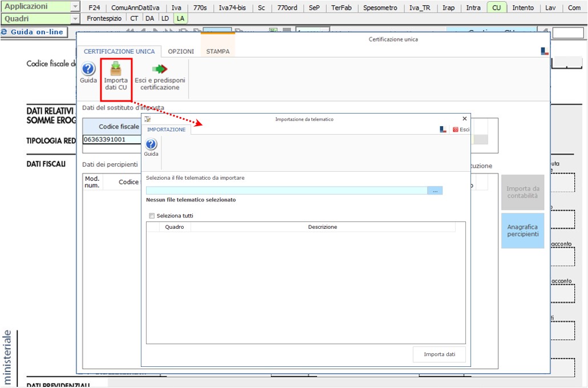Click Importa da contabilità button
This screenshot has width=588, height=388.
523,192
